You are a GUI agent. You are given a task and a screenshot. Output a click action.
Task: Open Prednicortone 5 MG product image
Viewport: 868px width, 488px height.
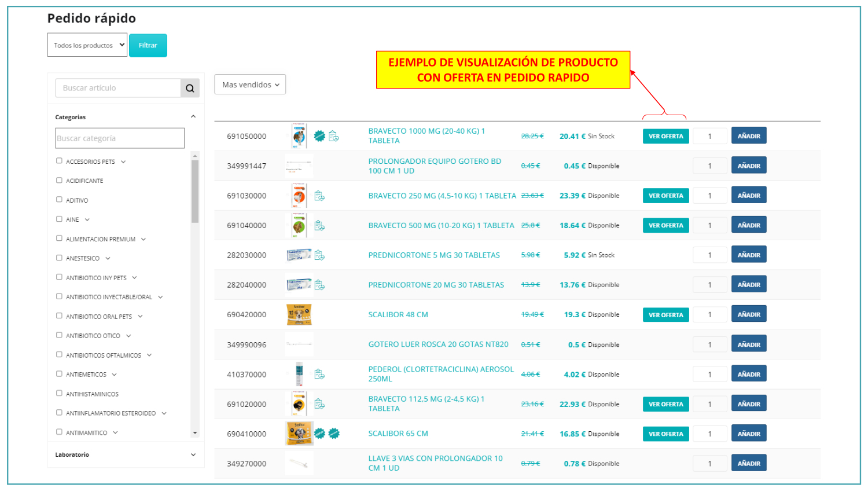coord(299,255)
